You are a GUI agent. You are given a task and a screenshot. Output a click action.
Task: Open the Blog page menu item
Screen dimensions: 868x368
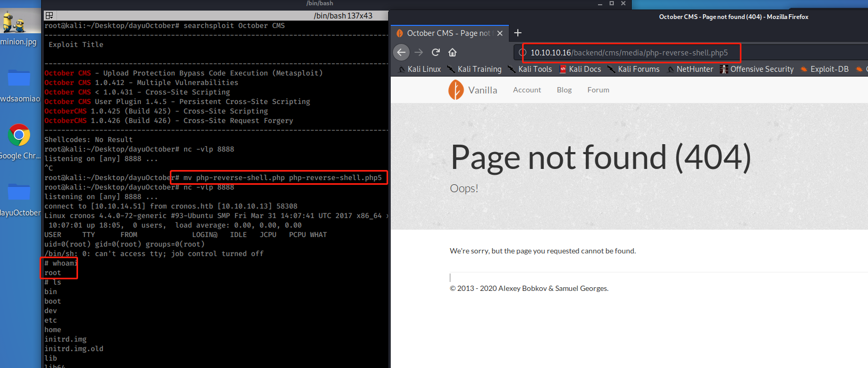(x=564, y=90)
